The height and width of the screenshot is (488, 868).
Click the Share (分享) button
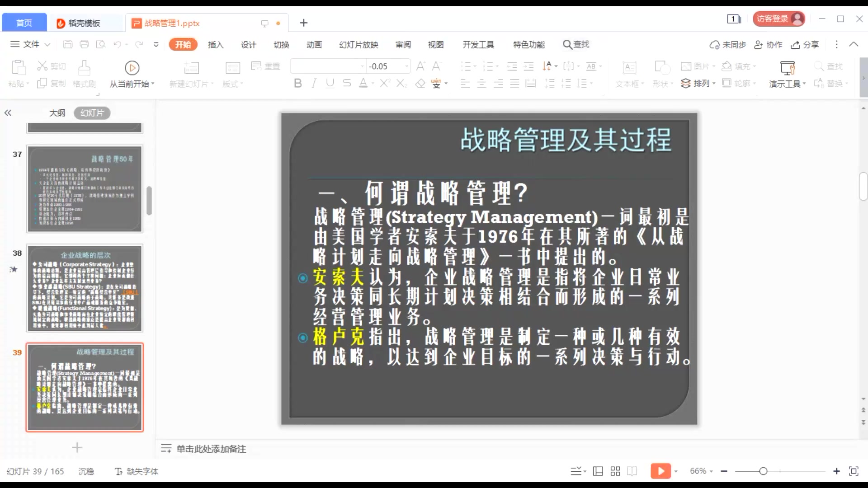tap(805, 45)
